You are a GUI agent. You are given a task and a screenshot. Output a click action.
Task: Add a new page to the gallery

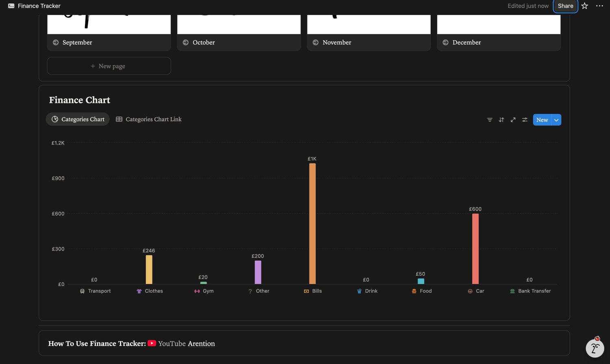(x=109, y=66)
